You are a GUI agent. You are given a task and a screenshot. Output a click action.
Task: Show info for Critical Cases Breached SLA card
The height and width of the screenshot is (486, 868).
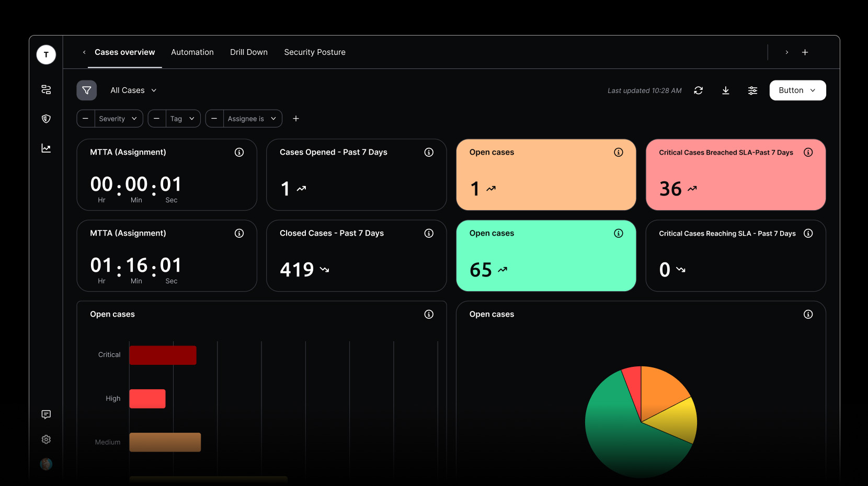pos(808,153)
